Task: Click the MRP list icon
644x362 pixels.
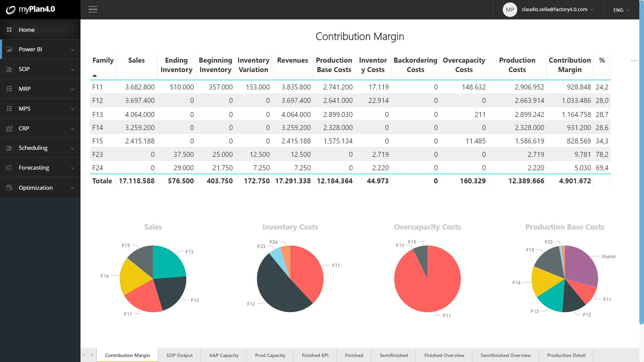Action: 9,89
